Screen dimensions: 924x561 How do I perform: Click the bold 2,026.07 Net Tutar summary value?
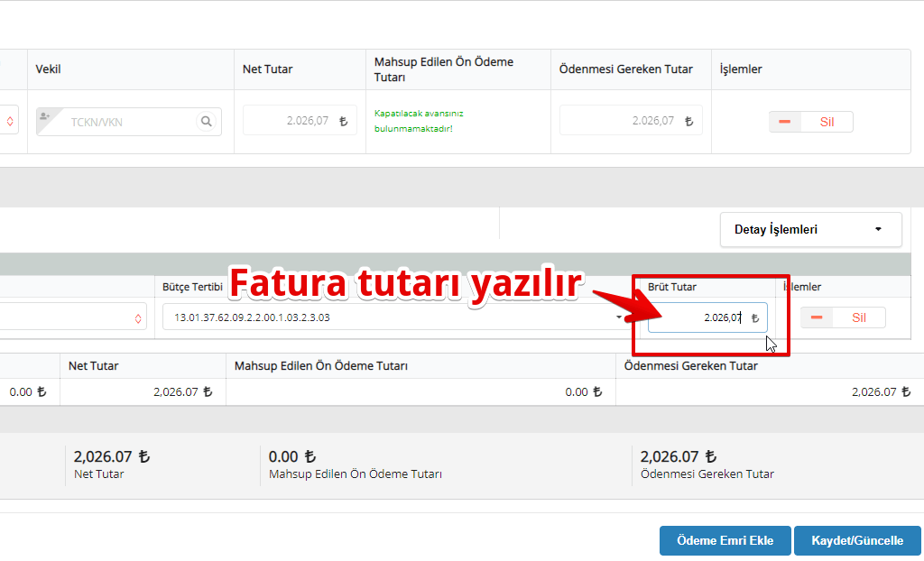click(x=111, y=456)
